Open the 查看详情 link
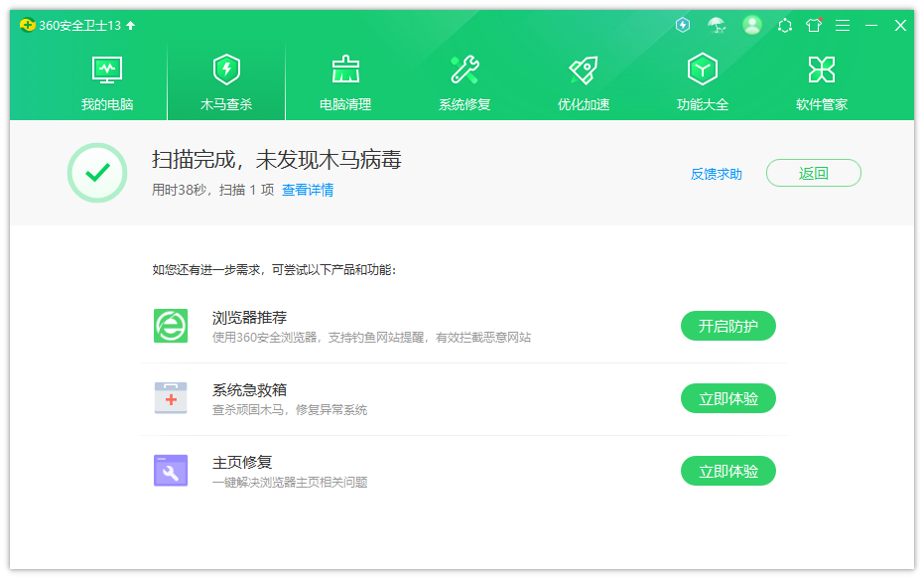The image size is (924, 579). 308,190
